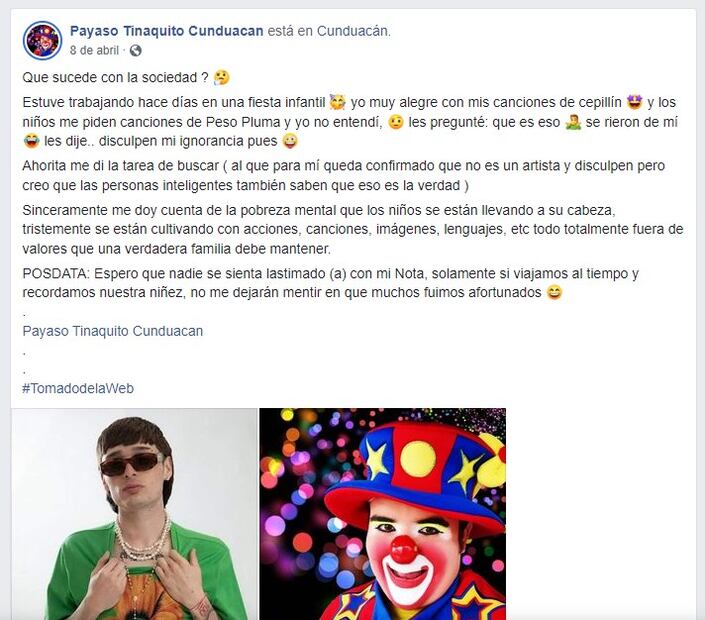The height and width of the screenshot is (620, 705).
Task: Open the Payaso Tinaquito Cunduacan page name in header
Action: pos(166,31)
